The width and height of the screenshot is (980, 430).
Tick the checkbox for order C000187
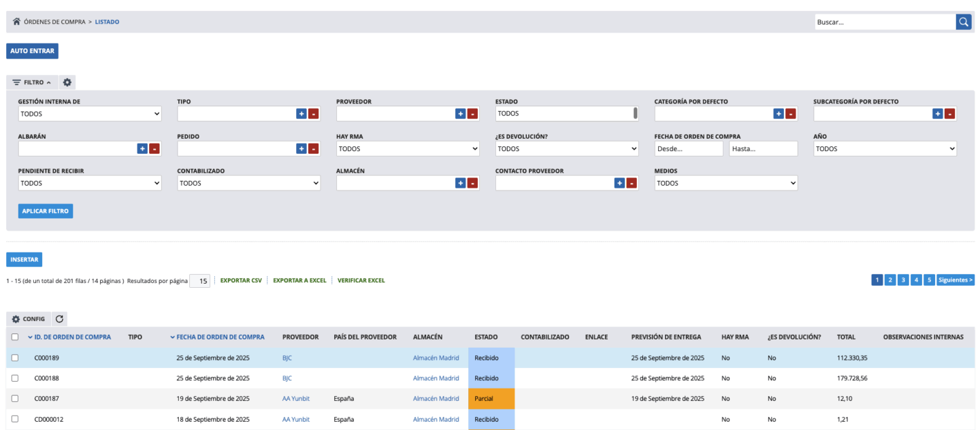[x=15, y=399]
